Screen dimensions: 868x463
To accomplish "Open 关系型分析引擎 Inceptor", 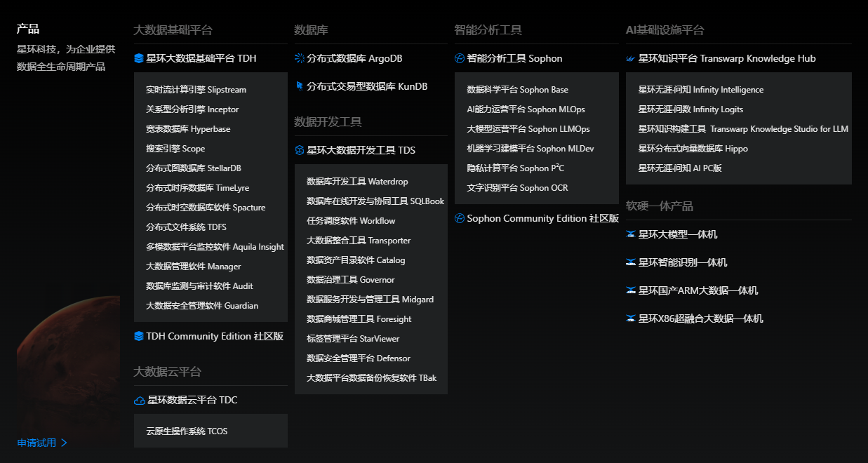I will tap(192, 109).
